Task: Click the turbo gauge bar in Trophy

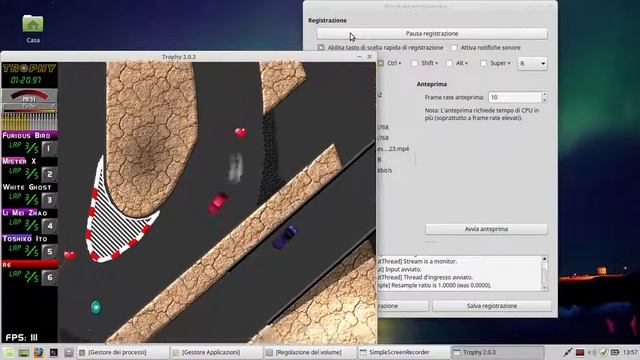Action: [29, 108]
